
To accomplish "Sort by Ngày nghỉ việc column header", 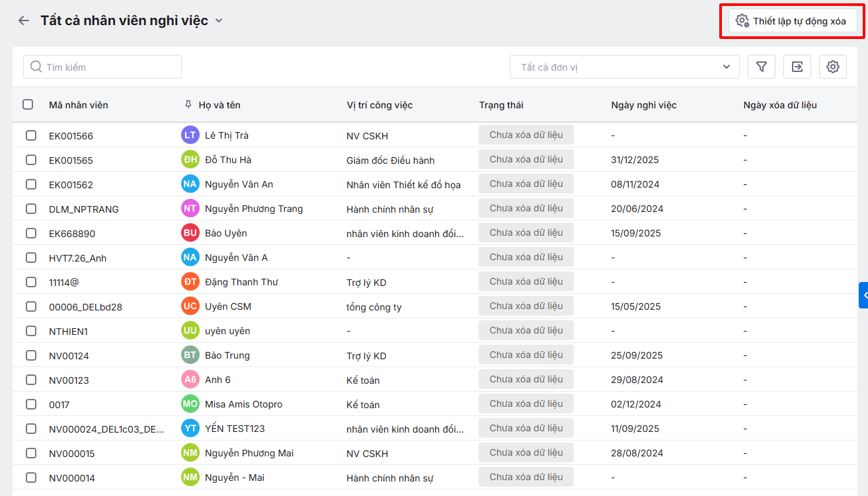I will pos(643,105).
